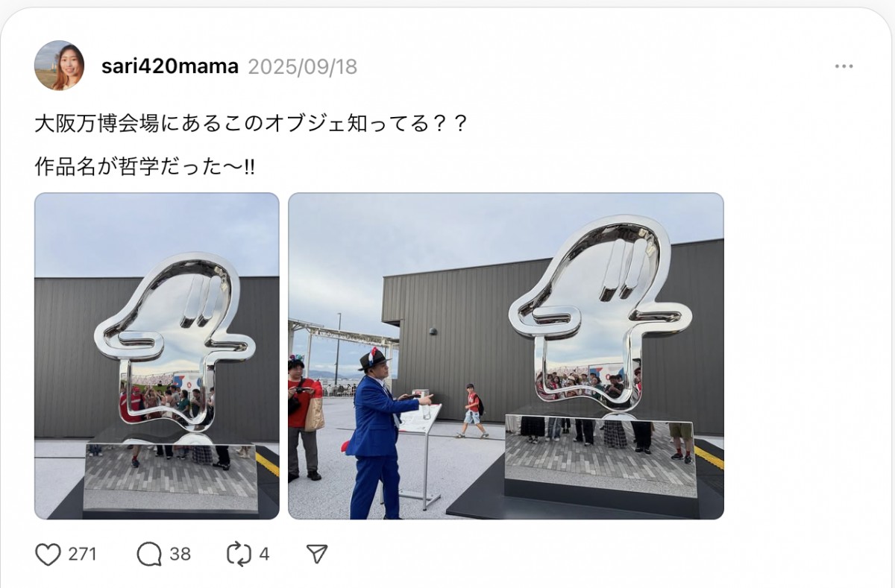Share the post with the paper plane icon

pos(317,554)
